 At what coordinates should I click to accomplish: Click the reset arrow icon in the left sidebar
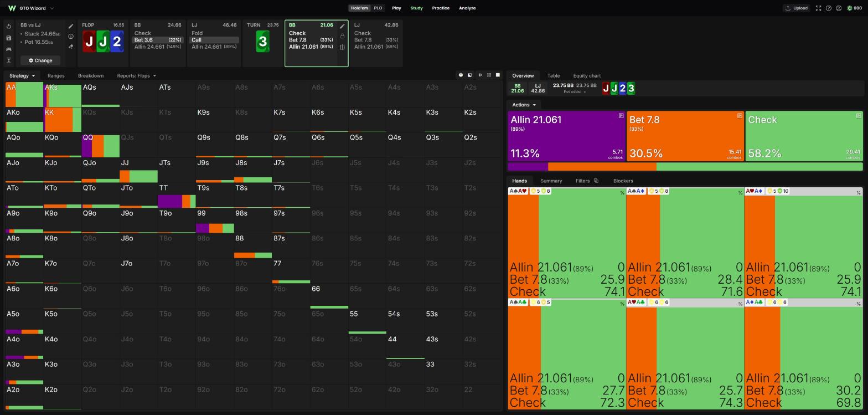pos(9,27)
